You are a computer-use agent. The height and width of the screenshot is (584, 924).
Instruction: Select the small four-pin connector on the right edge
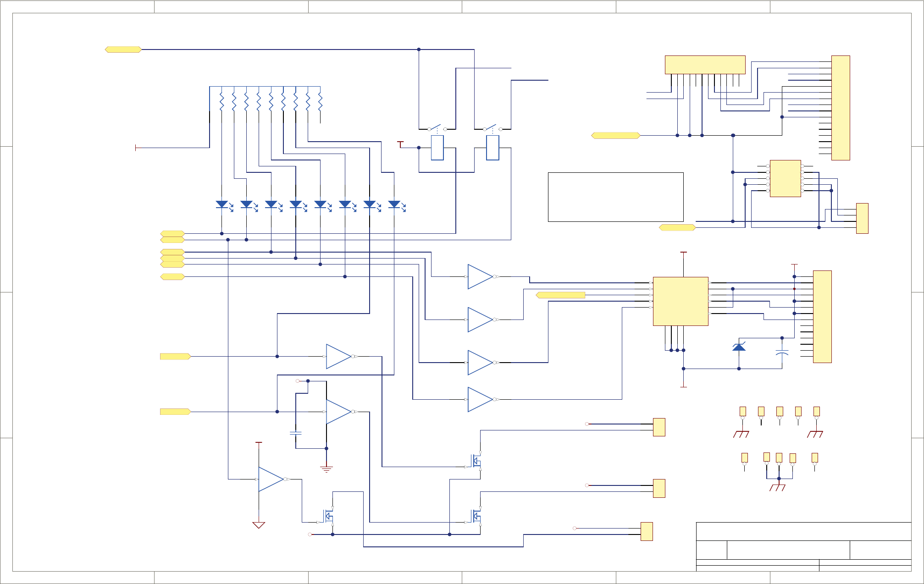(x=862, y=218)
